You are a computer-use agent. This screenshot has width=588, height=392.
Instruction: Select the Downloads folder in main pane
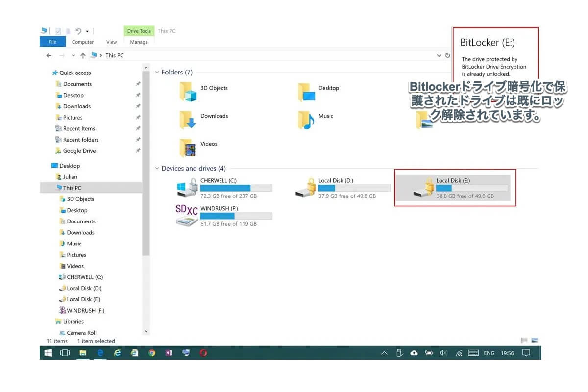[x=204, y=120]
